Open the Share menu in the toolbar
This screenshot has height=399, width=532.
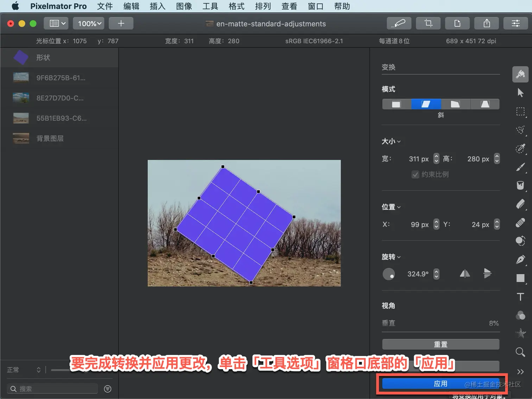487,23
